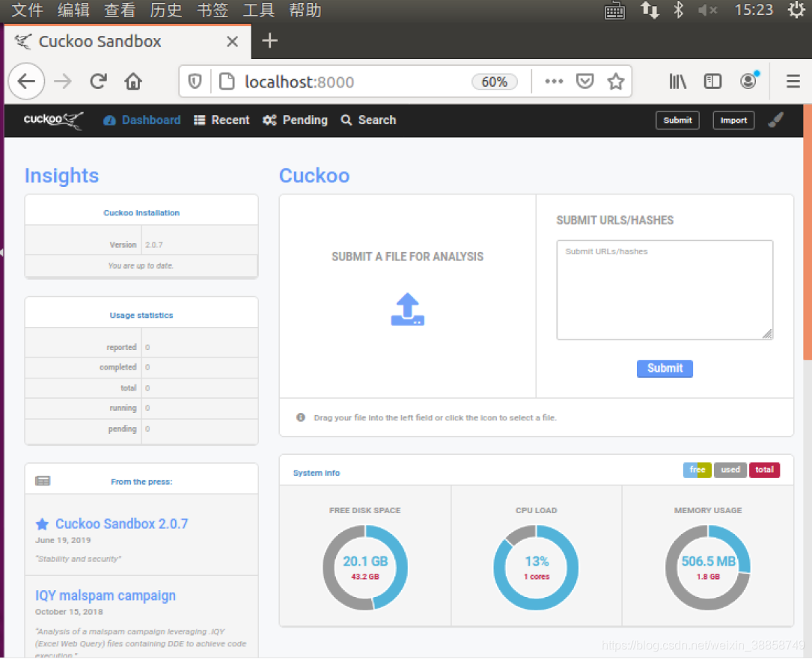Viewport: 812px width, 659px height.
Task: Click the Cuckoo Installation heading
Action: point(141,212)
